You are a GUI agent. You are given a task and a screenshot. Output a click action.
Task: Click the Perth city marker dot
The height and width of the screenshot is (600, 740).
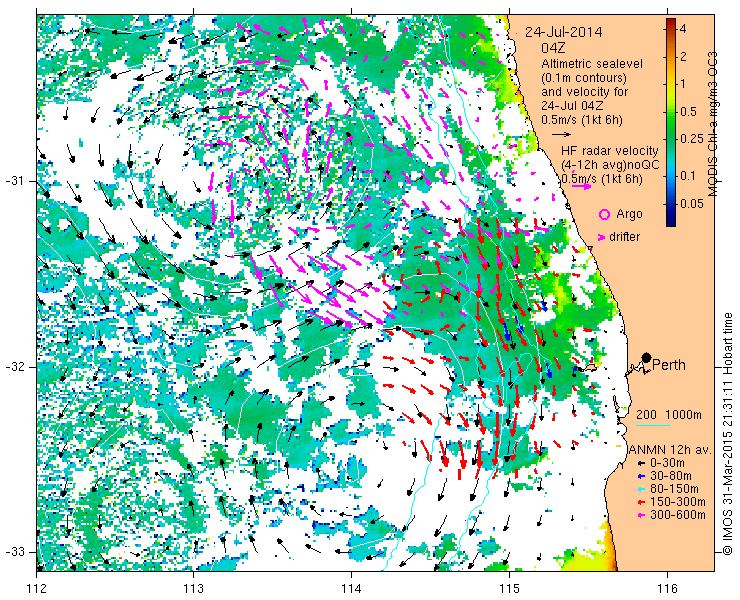click(646, 357)
